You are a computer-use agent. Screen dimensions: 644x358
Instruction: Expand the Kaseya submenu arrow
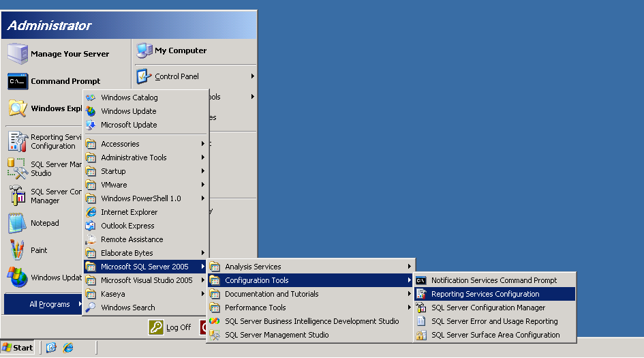click(203, 294)
